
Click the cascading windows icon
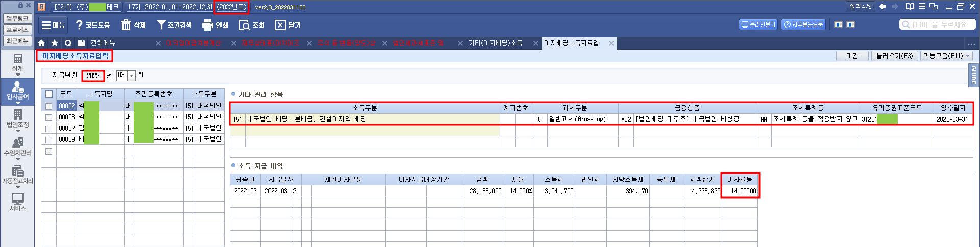934,7
